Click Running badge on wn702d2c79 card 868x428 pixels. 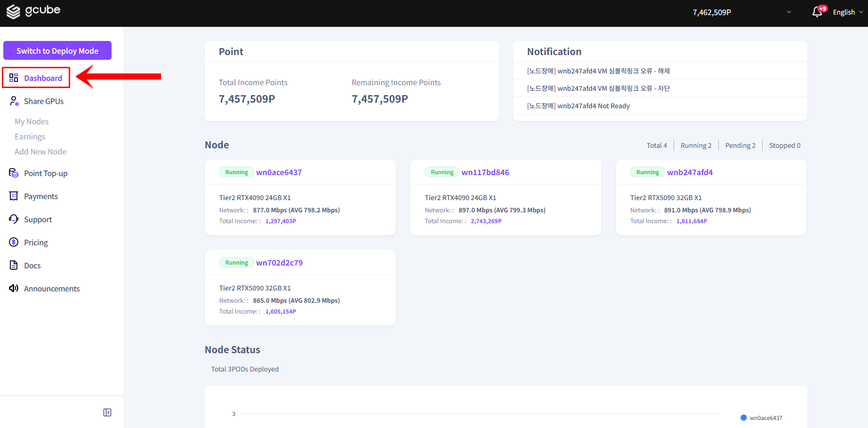click(x=236, y=263)
